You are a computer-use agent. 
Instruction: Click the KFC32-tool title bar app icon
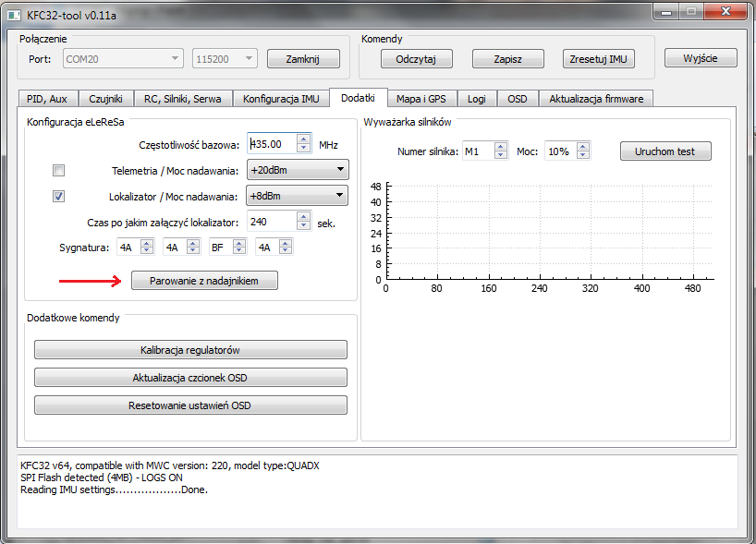15,13
